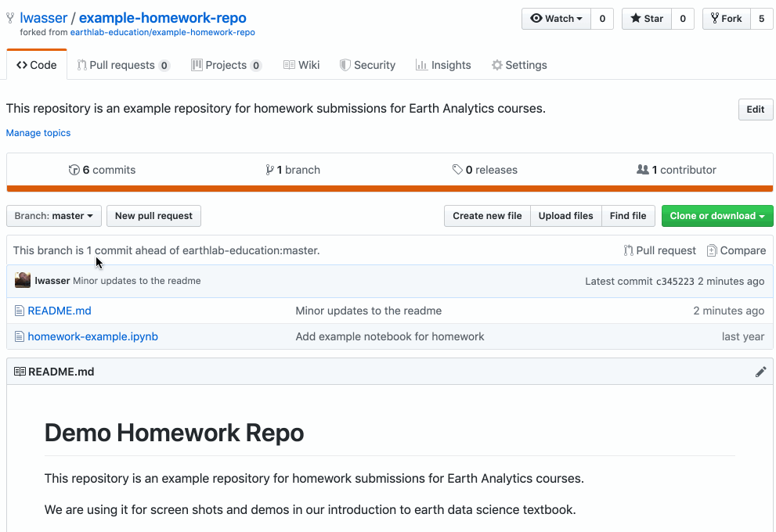Open stargazers count beside Star
The height and width of the screenshot is (532, 776).
point(683,19)
